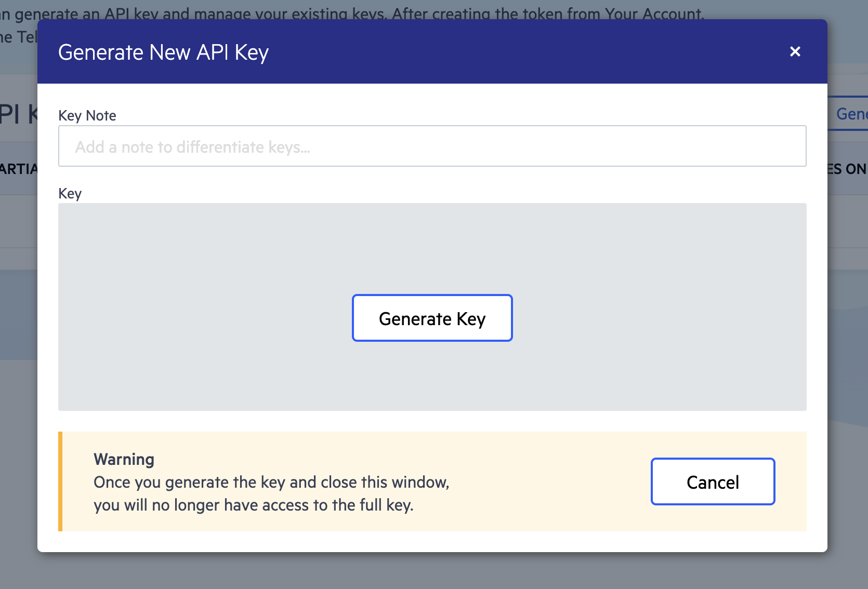This screenshot has height=589, width=868.
Task: Click the yellow warning accent bar
Action: 60,481
